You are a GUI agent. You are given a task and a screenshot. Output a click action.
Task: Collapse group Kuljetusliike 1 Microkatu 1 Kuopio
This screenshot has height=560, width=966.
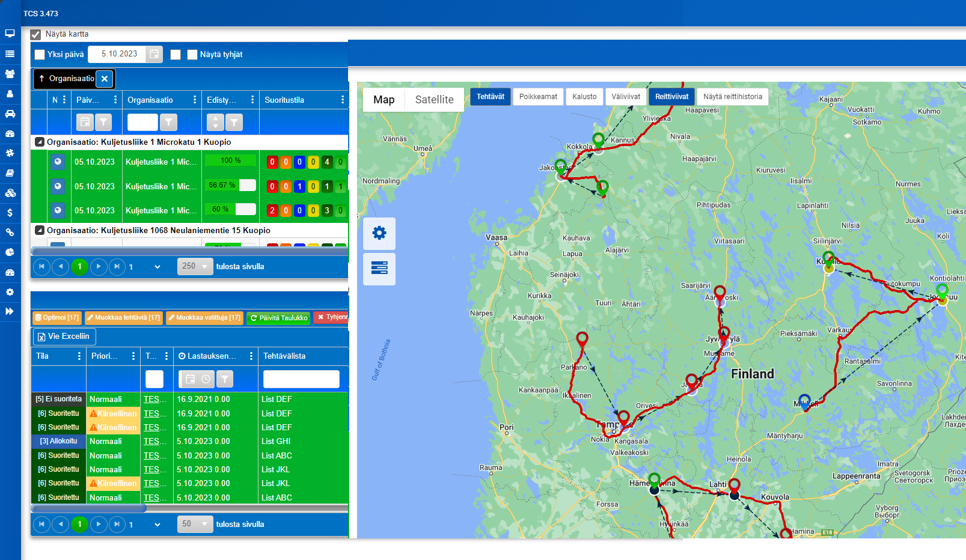pyautogui.click(x=40, y=142)
